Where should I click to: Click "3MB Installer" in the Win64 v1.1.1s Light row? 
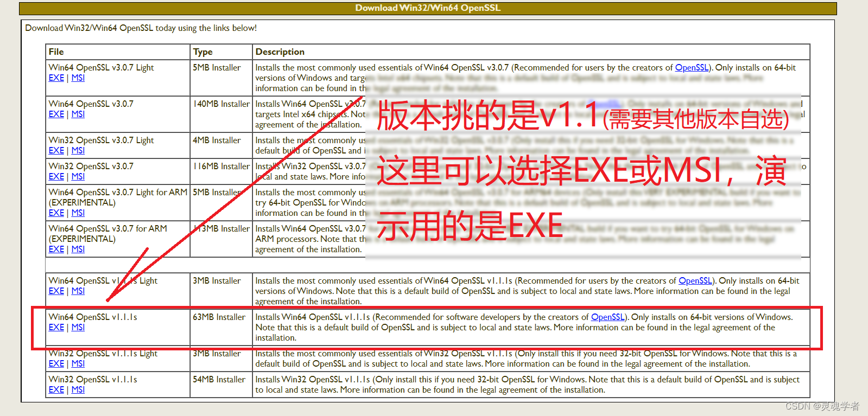[217, 281]
